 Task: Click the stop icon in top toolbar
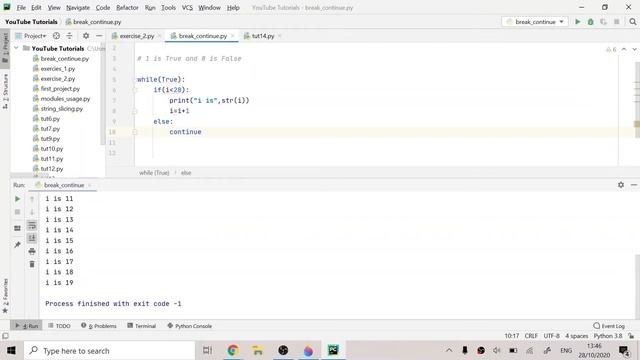coord(616,22)
